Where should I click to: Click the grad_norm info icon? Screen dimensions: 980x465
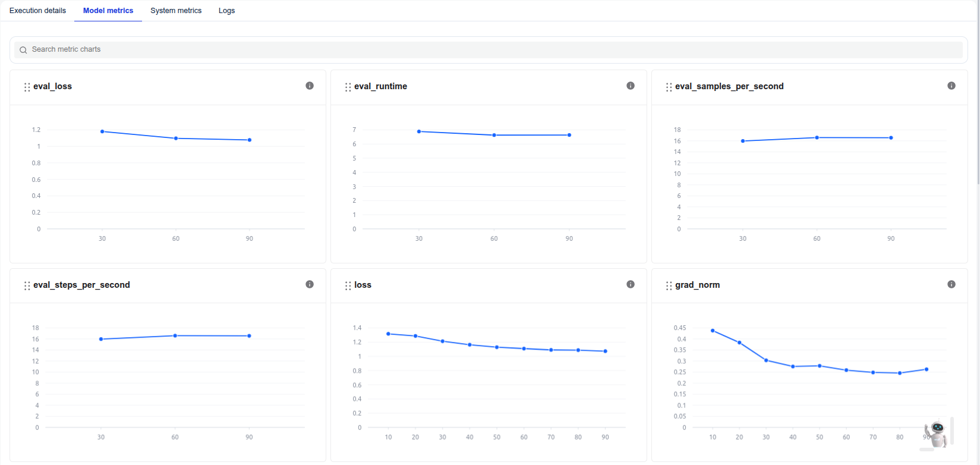click(951, 284)
